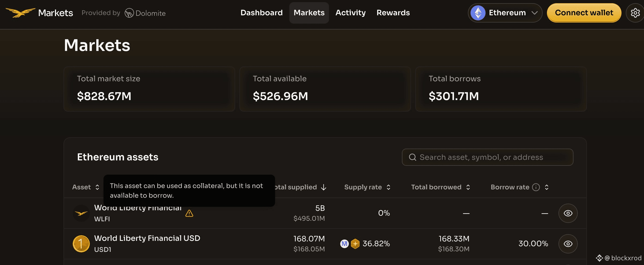
Task: Select the Markets navigation tab
Action: (309, 13)
